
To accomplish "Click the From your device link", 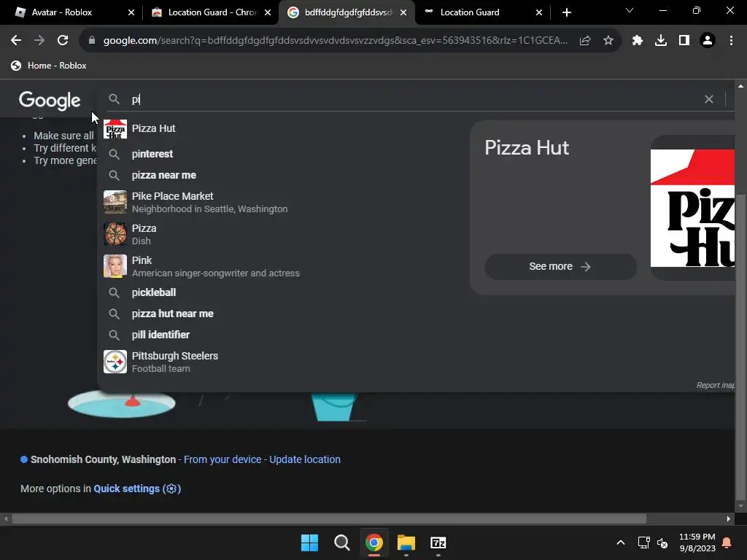I will tap(222, 459).
